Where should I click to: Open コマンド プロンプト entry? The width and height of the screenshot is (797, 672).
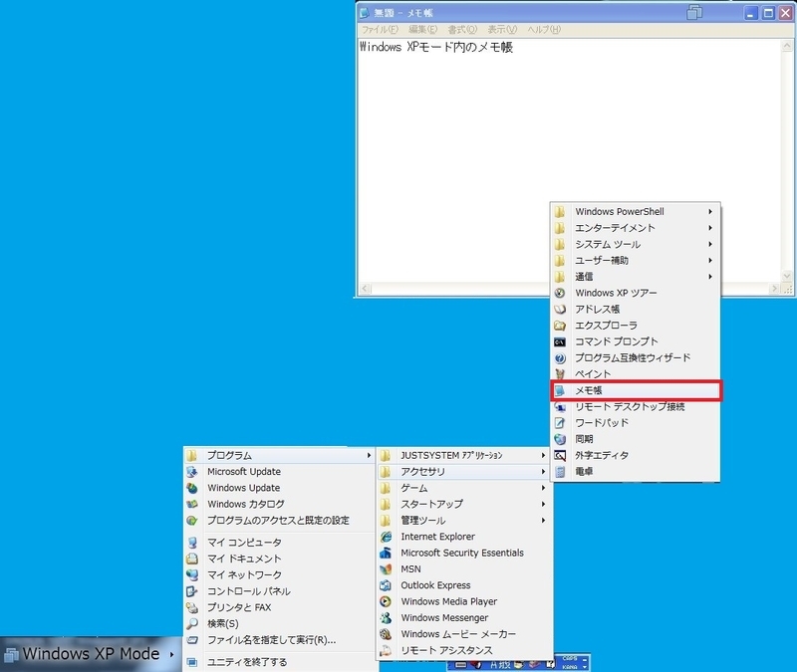tap(636, 341)
